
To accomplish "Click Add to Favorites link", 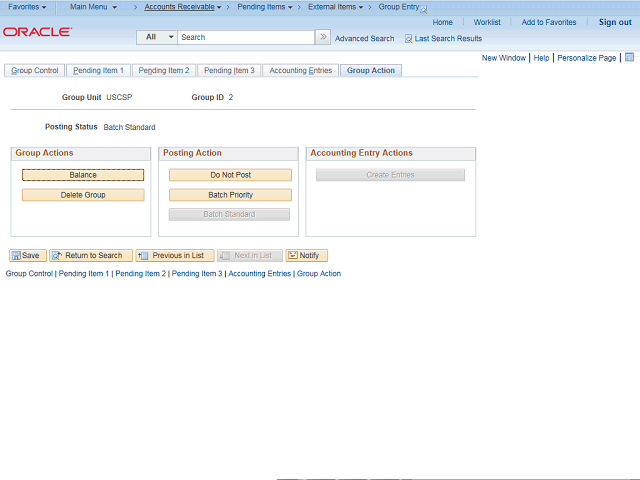I will coord(549,22).
